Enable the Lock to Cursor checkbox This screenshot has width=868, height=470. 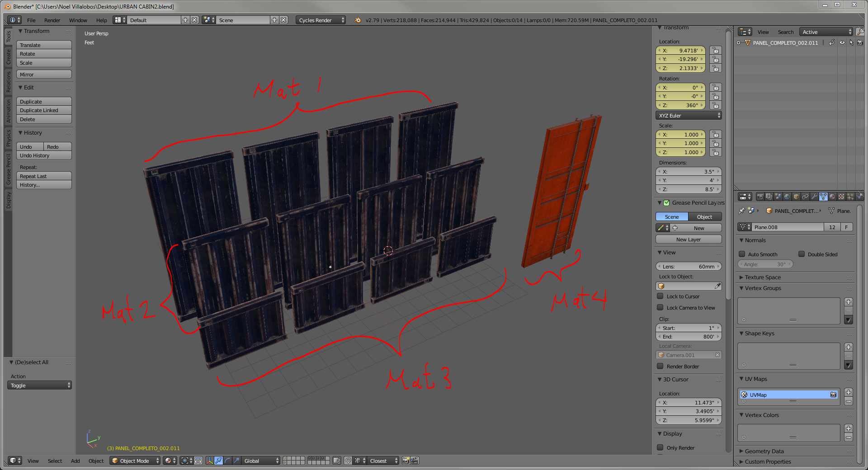coord(660,296)
